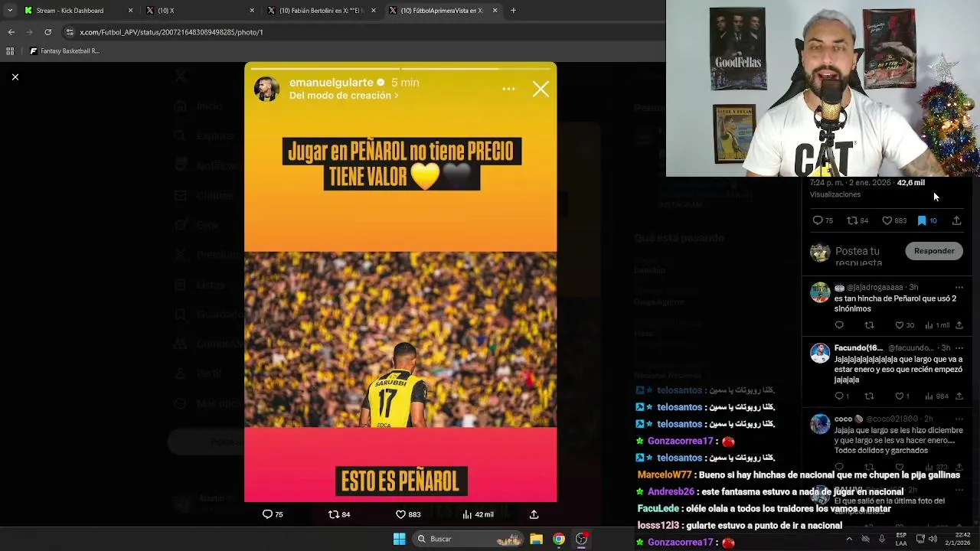Open more options on Facundo's reply
The image size is (980, 551).
(959, 347)
